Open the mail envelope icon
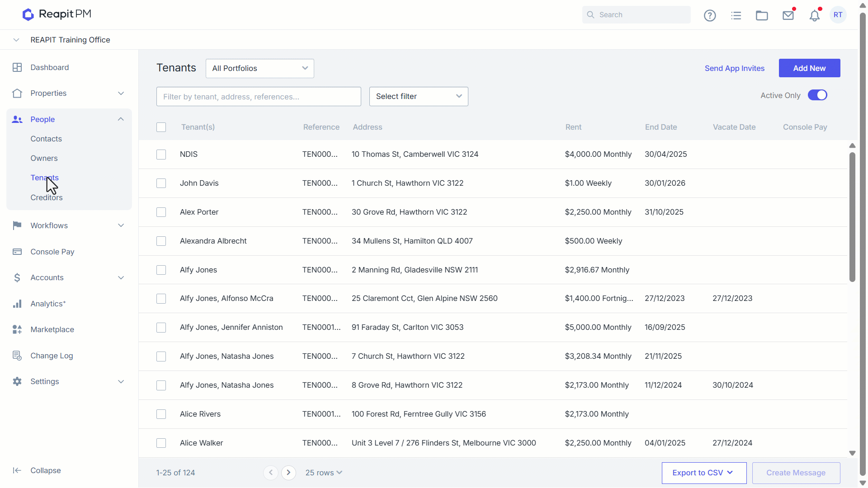The height and width of the screenshot is (488, 868). pos(788,15)
